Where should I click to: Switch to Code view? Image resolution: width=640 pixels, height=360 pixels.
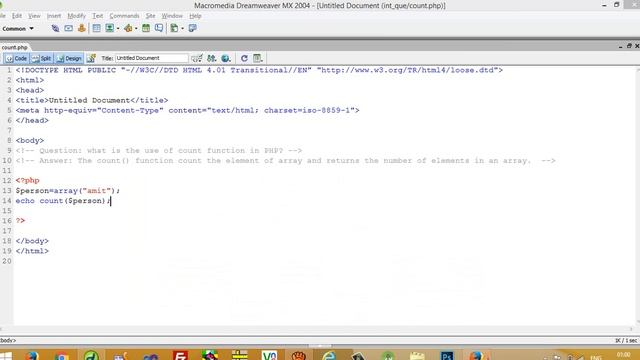point(16,58)
